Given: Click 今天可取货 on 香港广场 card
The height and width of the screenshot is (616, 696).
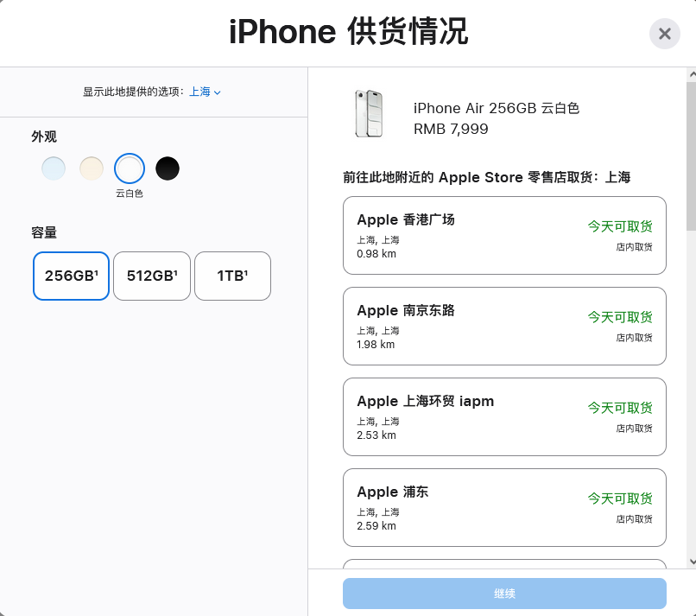Looking at the screenshot, I should (x=620, y=226).
